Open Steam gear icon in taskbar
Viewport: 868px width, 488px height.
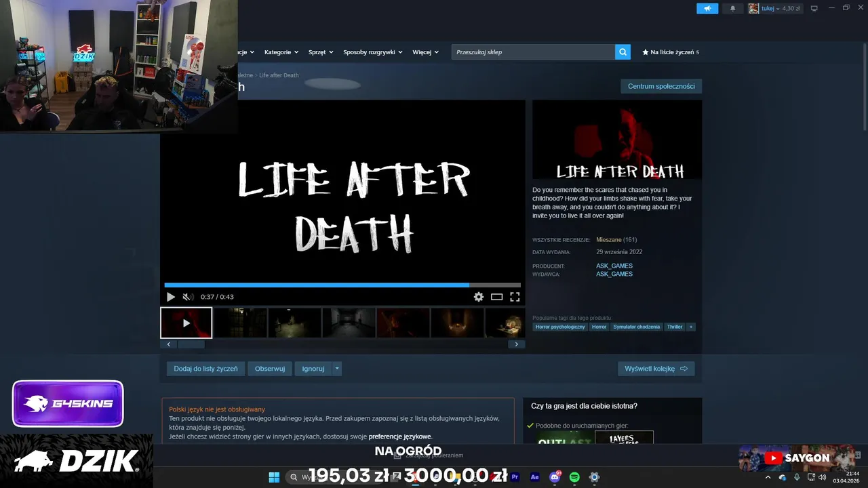pos(594,477)
